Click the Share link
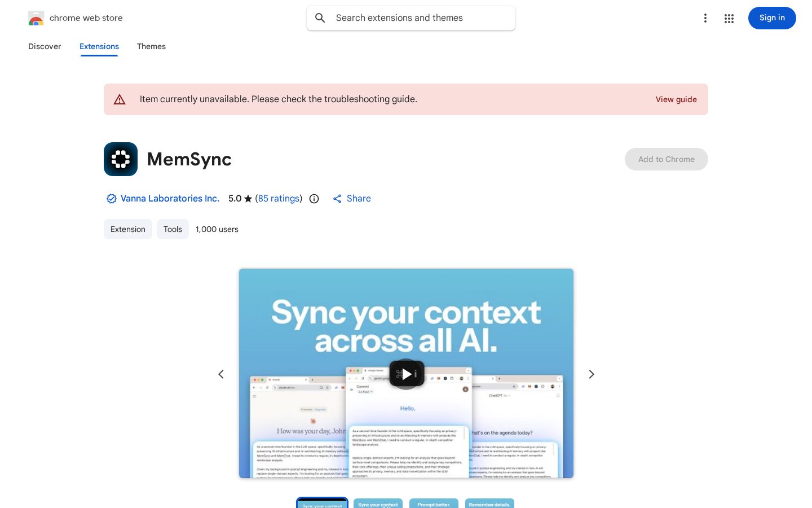 pyautogui.click(x=352, y=199)
